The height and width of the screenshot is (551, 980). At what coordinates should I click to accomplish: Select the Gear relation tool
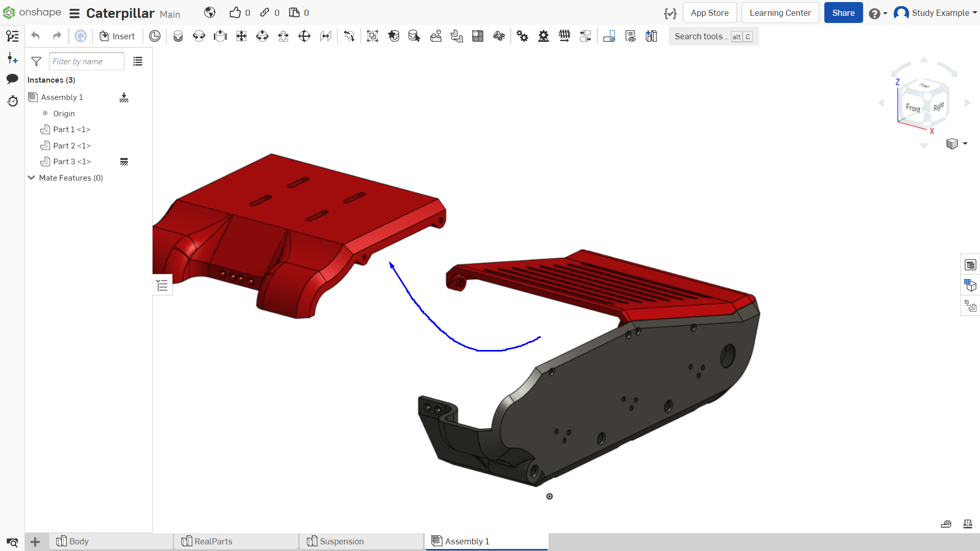522,36
